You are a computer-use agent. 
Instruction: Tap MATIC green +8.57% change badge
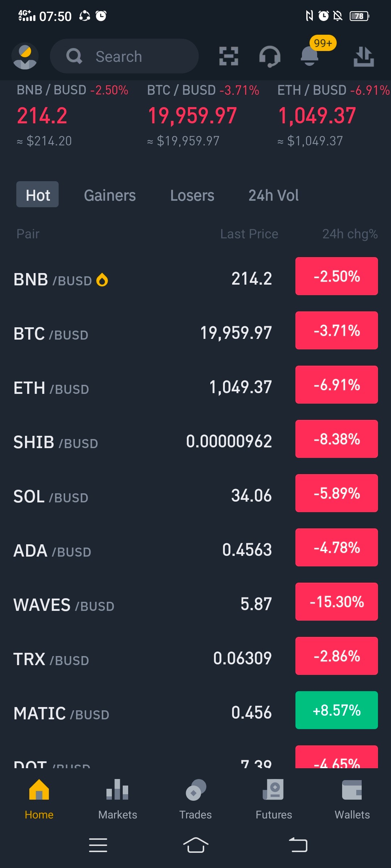point(337,710)
